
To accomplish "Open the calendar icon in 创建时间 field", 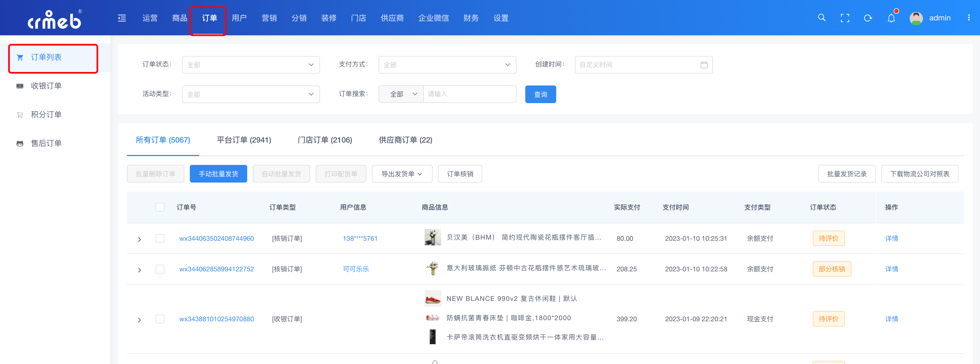I will point(704,65).
